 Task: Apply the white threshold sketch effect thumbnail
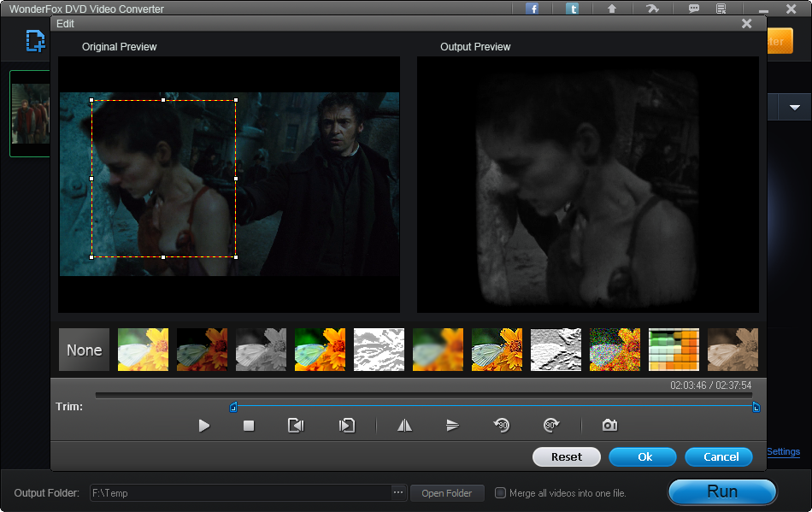click(379, 350)
